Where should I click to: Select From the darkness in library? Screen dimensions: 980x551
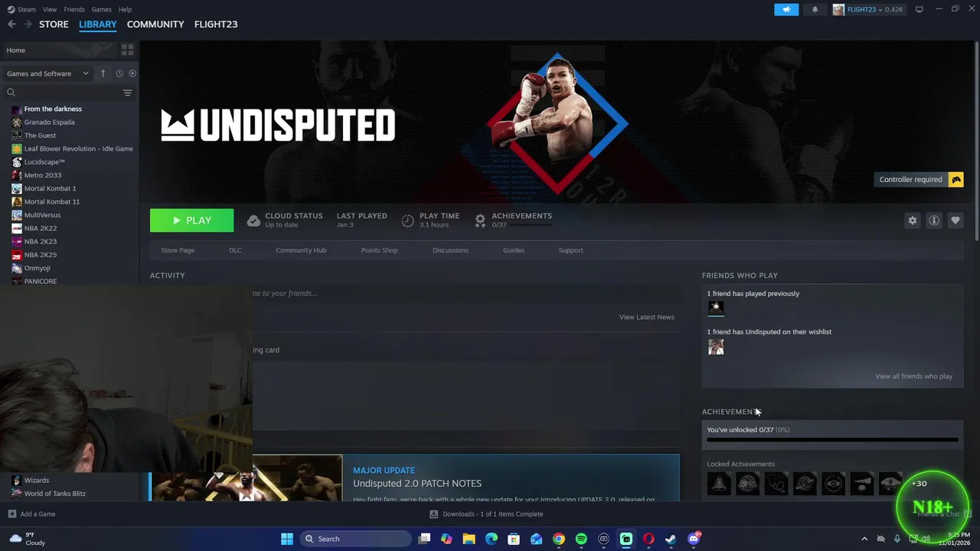click(x=53, y=109)
